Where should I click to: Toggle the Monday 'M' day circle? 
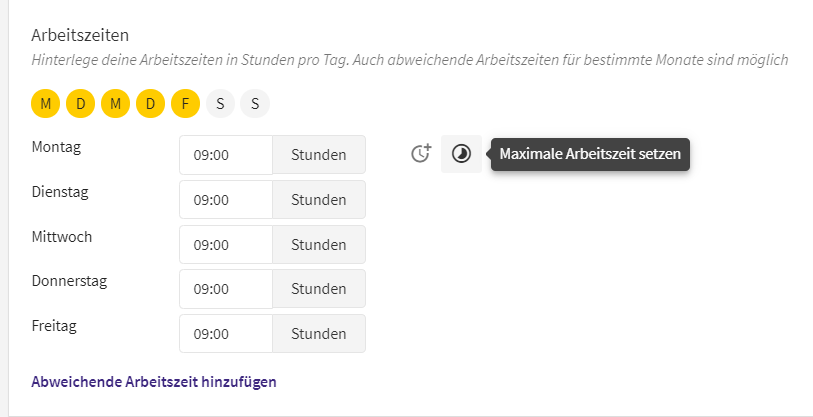tap(46, 104)
